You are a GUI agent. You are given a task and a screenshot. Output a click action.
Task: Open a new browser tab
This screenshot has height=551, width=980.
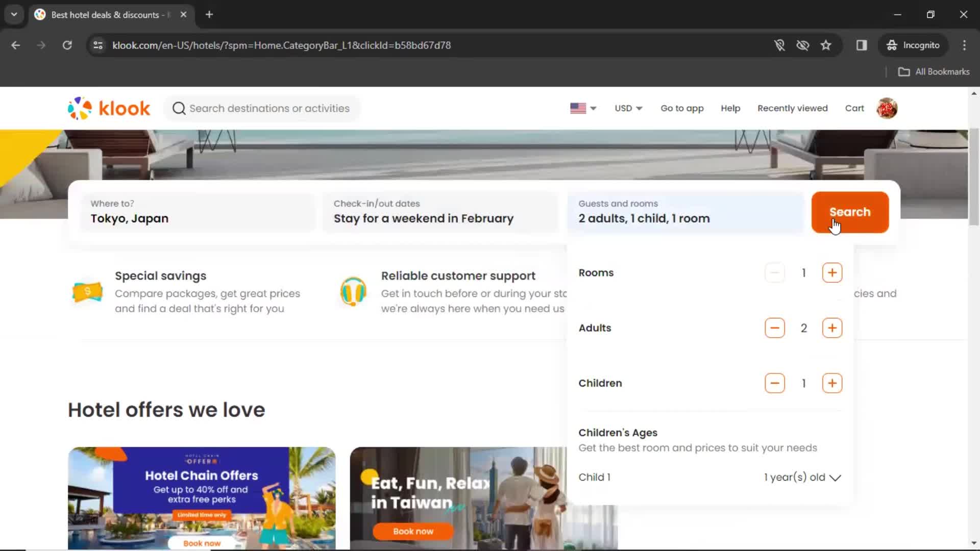209,14
